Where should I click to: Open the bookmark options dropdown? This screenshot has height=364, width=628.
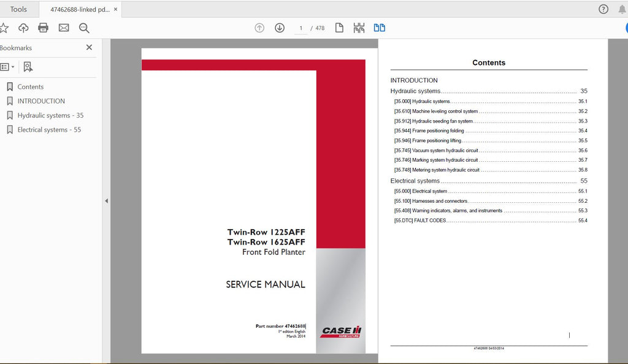coord(7,67)
